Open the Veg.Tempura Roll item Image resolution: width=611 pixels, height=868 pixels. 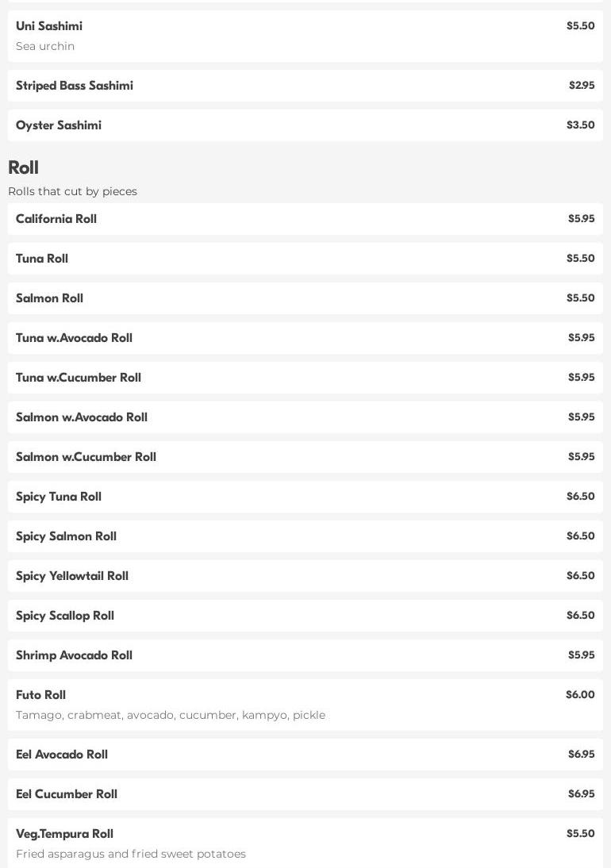305,843
